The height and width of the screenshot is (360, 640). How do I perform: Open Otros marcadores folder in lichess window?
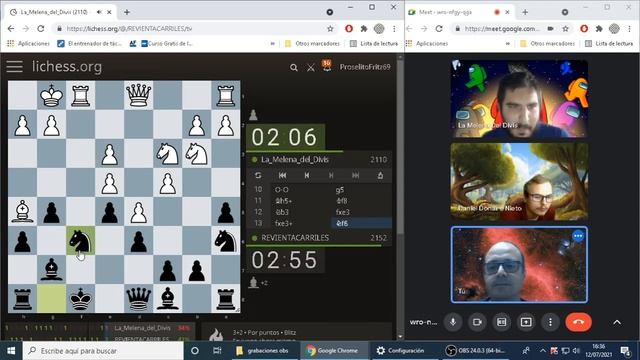313,43
